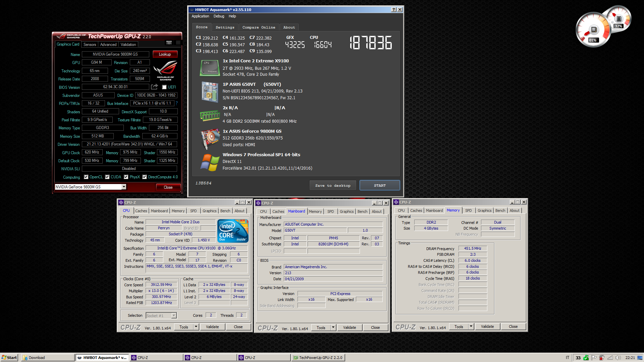
Task: Open the Socket #1 selection dropdown
Action: click(x=174, y=315)
